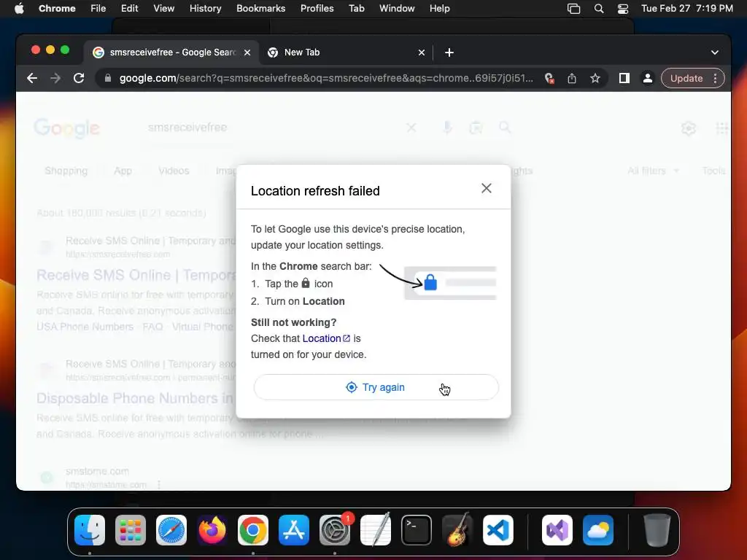Open TextEdit from the Dock
The image size is (747, 560).
[376, 530]
